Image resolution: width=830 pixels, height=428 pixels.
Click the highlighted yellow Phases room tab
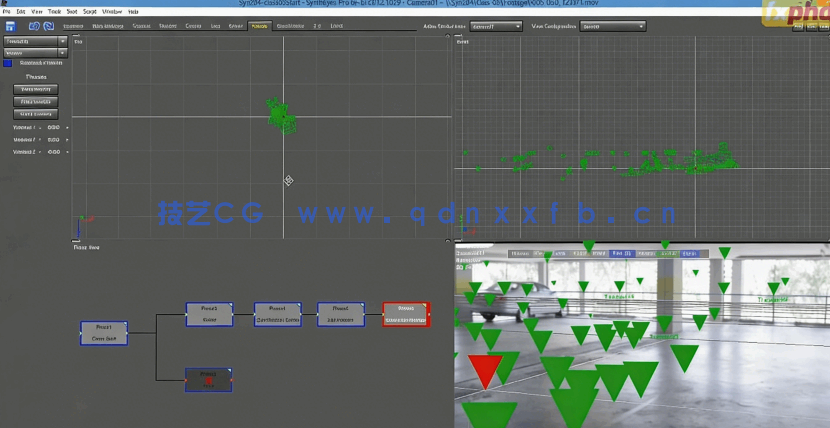tap(259, 26)
